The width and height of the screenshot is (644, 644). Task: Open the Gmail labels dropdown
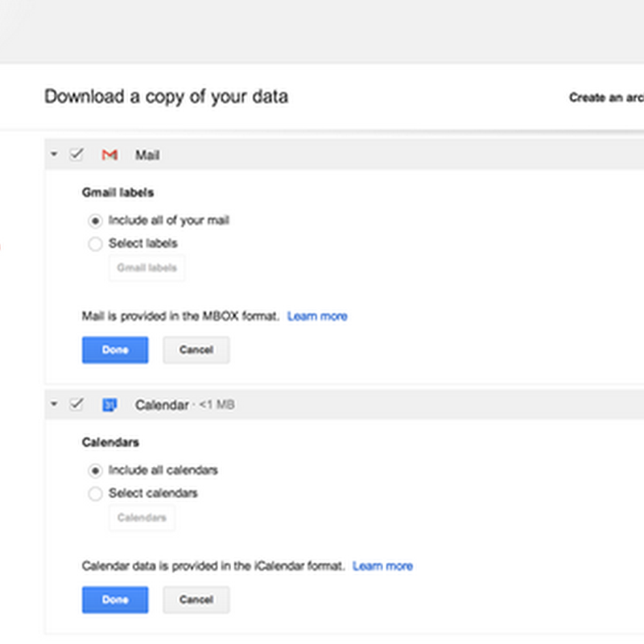pyautogui.click(x=147, y=268)
